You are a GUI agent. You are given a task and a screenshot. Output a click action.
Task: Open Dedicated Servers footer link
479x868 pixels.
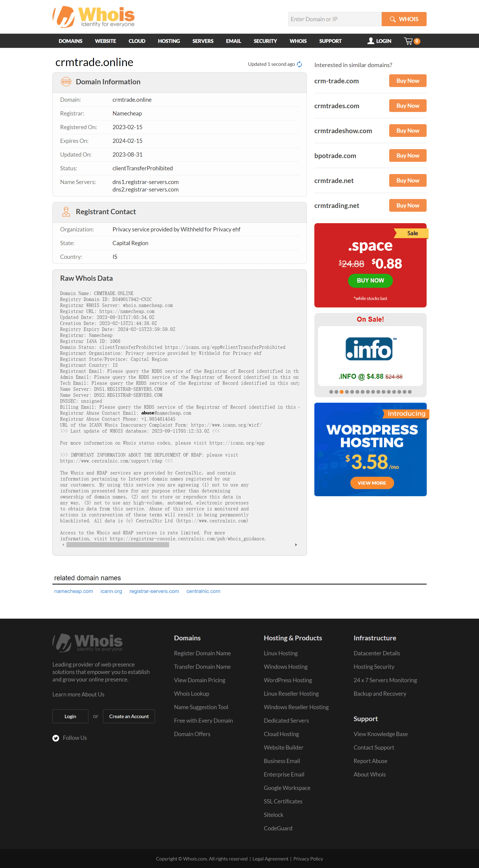point(286,720)
